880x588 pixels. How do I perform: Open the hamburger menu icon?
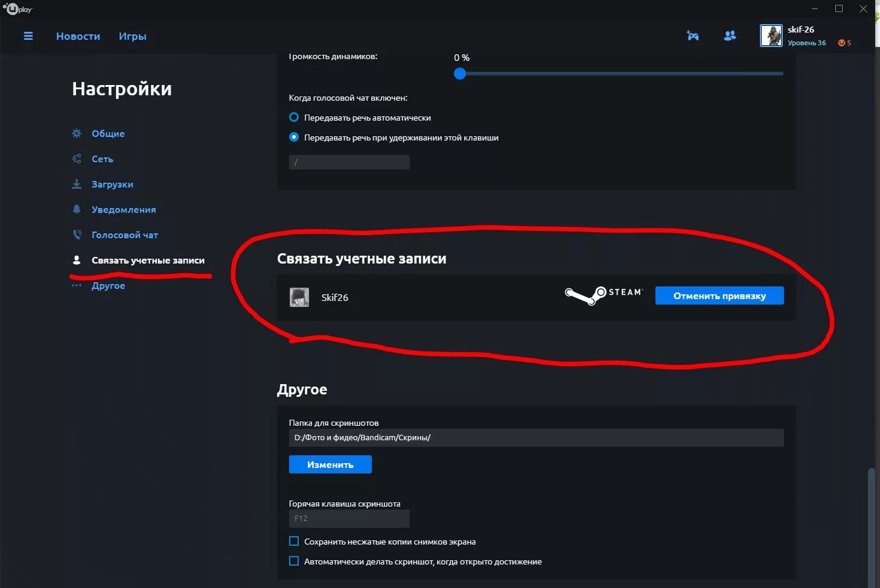click(x=28, y=36)
